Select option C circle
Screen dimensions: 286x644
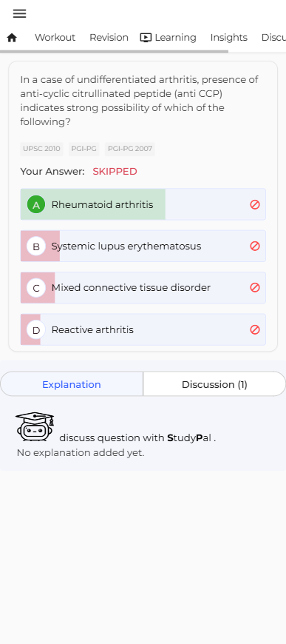tap(36, 288)
